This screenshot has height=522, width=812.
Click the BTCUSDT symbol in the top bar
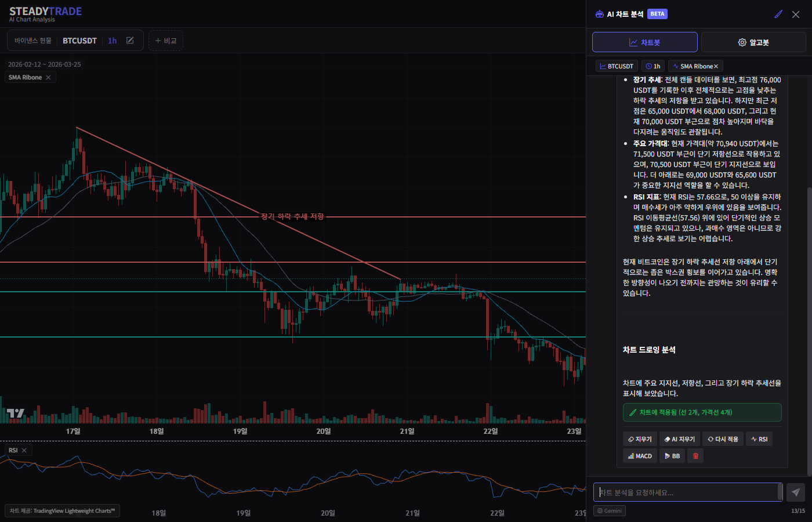pos(79,41)
